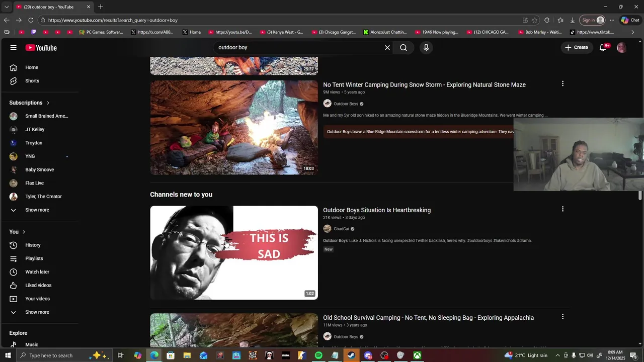Viewport: 644px width, 362px height.
Task: Open the Edge favorites list icon
Action: (560, 20)
